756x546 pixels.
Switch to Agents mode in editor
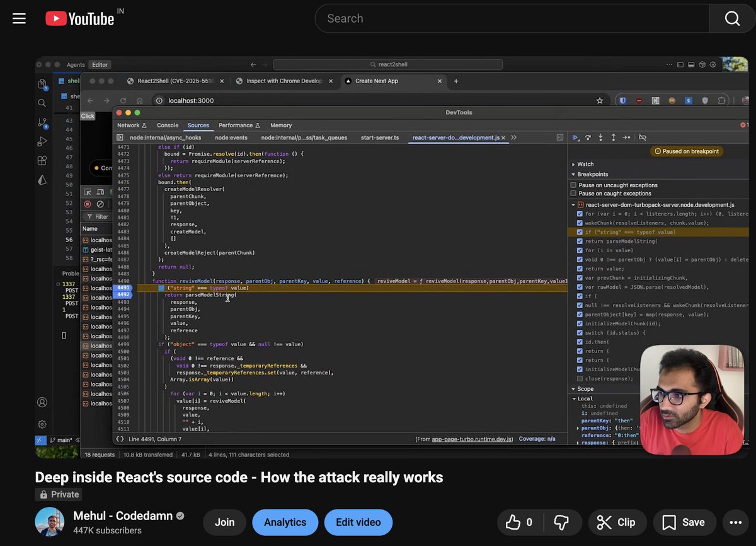[x=76, y=64]
